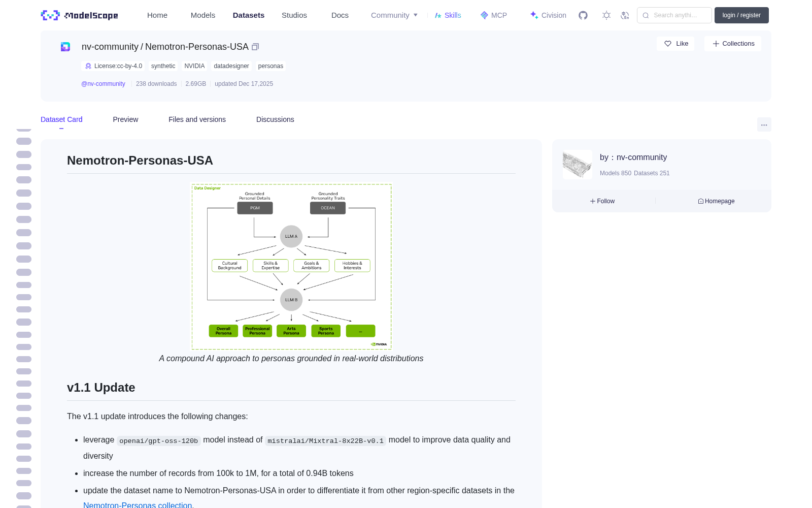The width and height of the screenshot is (812, 508).
Task: Click the 'v1.1 Update' heading
Action: click(101, 388)
